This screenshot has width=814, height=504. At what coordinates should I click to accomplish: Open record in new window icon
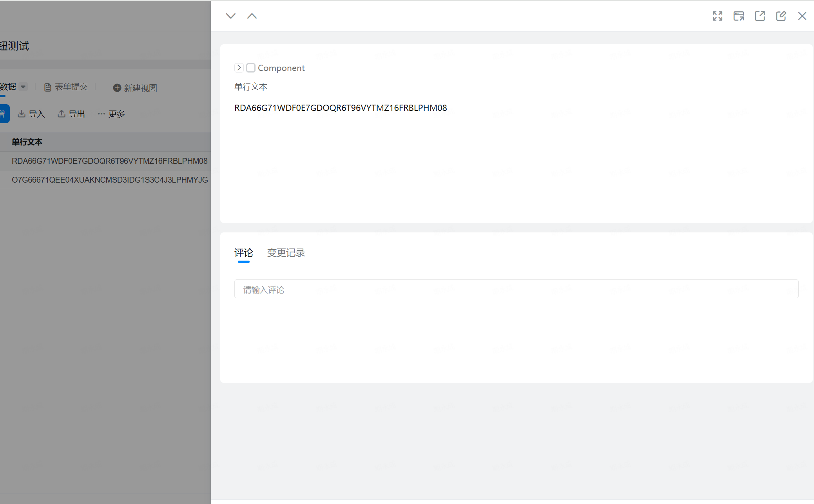(x=760, y=16)
